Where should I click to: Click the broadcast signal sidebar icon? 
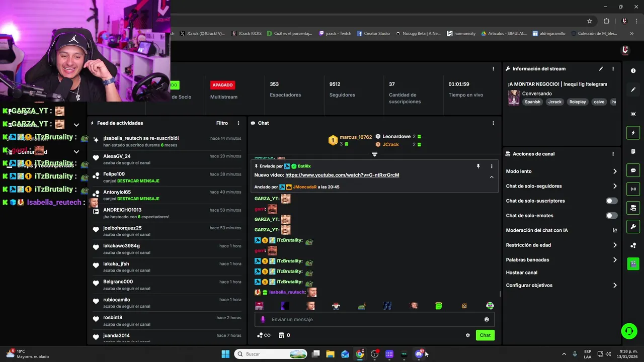[x=633, y=189]
